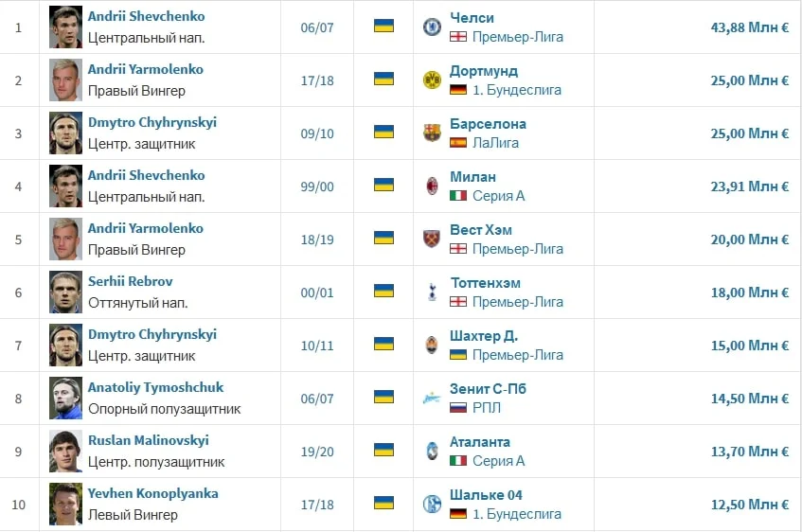Screen dimensions: 802x532
Task: Open the Serhii Rebrov player link
Action: 130,281
